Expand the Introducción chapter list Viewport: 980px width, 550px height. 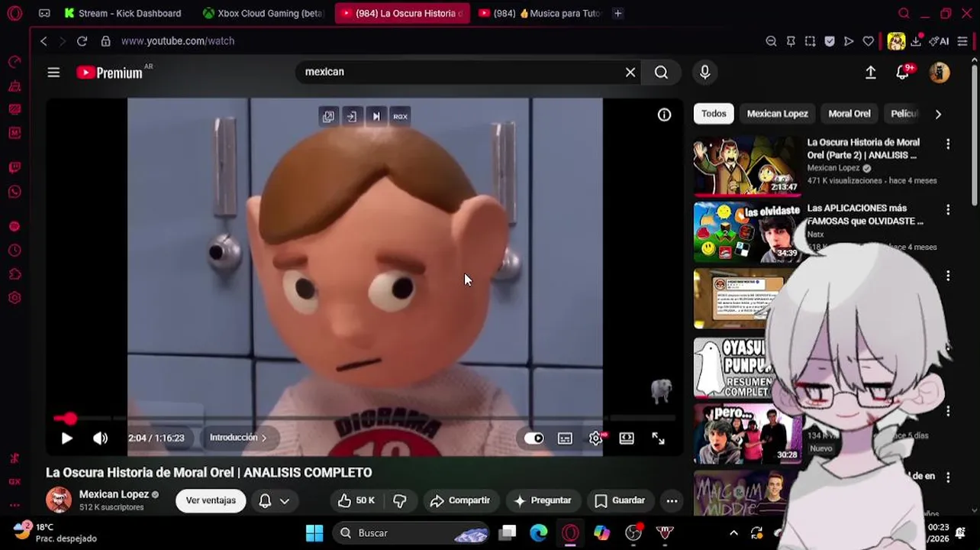pyautogui.click(x=238, y=438)
